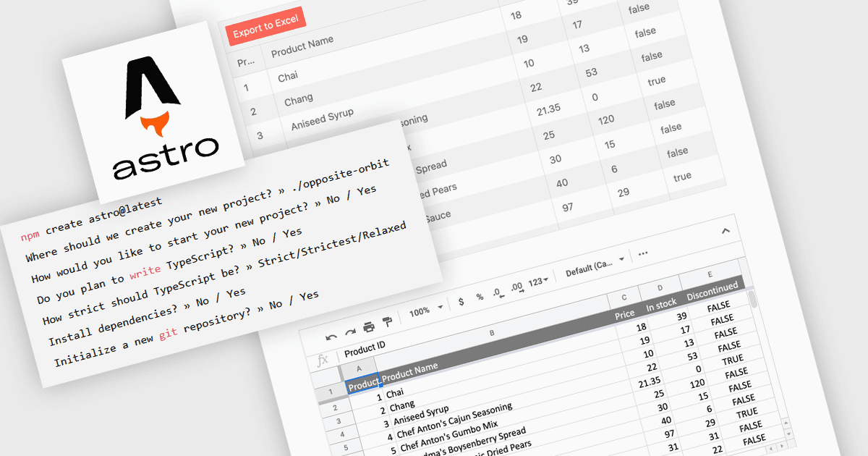Select spreadsheet column header E
Screen dimensions: 868x456
[x=710, y=274]
